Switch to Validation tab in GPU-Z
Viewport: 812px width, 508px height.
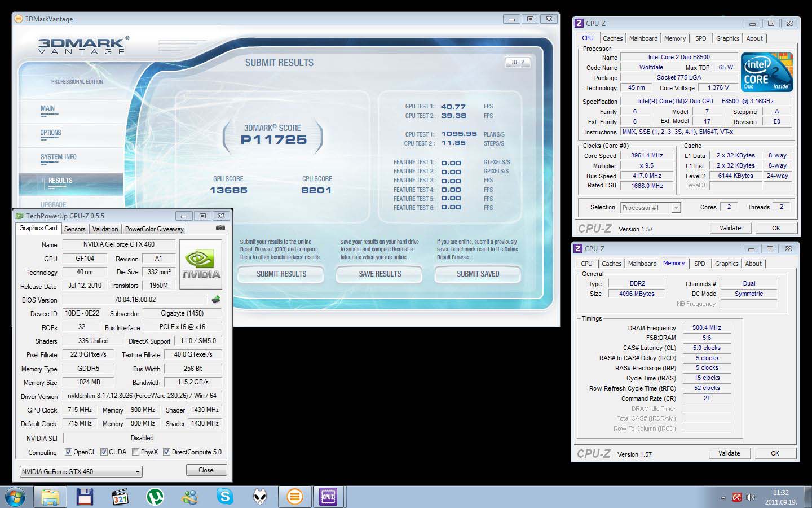(105, 229)
